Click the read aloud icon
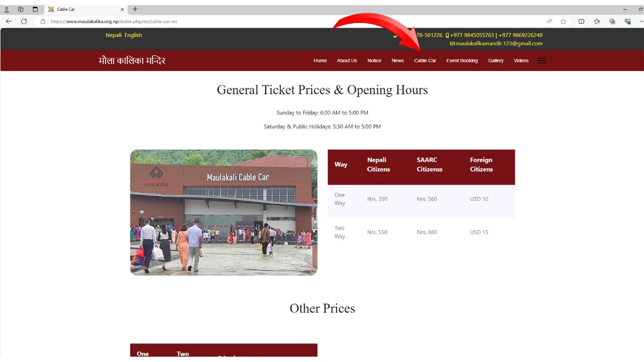 (x=549, y=21)
